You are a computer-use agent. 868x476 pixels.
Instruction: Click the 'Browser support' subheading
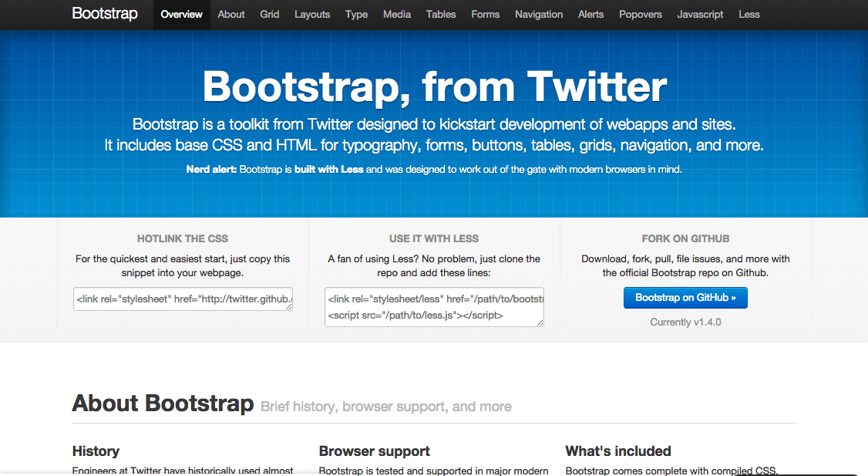[x=374, y=451]
